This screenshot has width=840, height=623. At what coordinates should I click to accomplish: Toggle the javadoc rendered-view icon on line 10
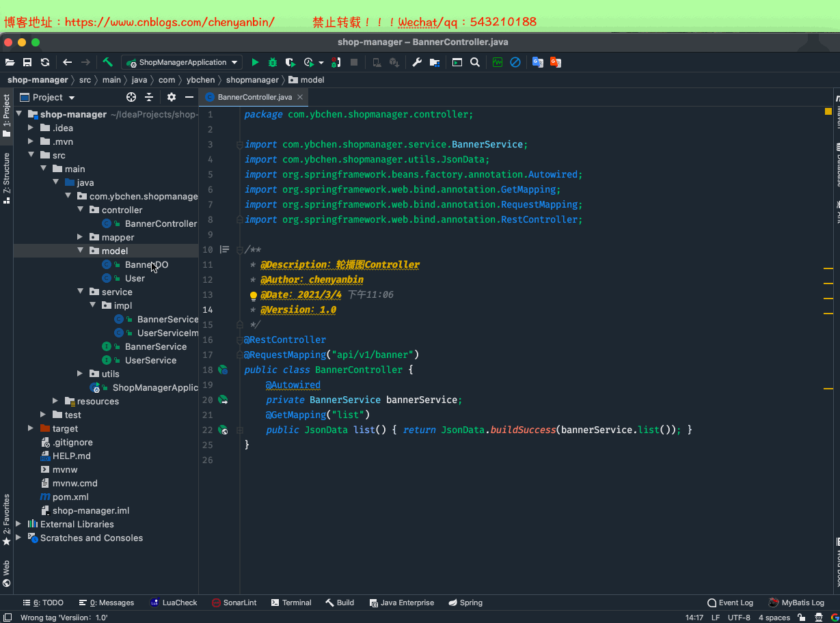tap(224, 249)
